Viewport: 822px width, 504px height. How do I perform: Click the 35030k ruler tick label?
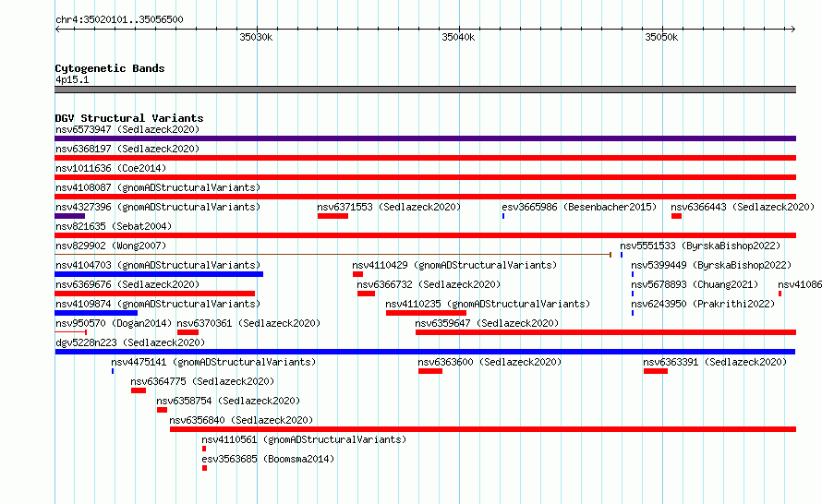click(x=256, y=37)
